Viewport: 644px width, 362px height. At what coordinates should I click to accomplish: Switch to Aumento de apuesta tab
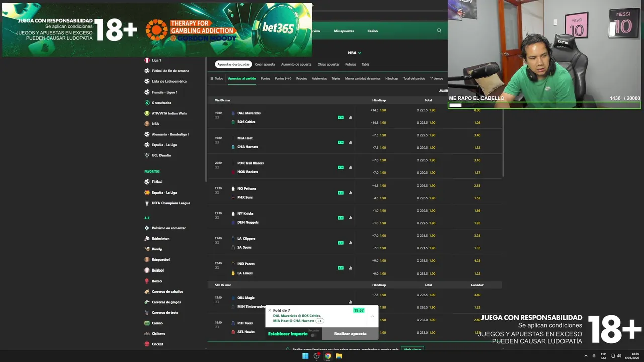click(x=296, y=64)
